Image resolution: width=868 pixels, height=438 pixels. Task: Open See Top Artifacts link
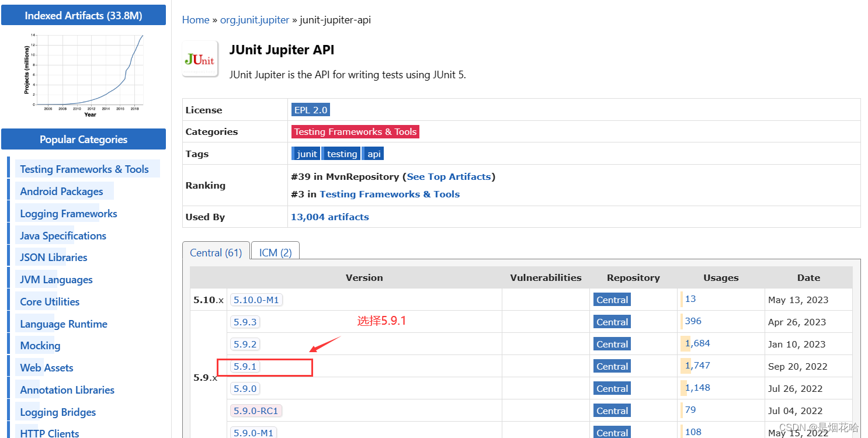pos(449,176)
